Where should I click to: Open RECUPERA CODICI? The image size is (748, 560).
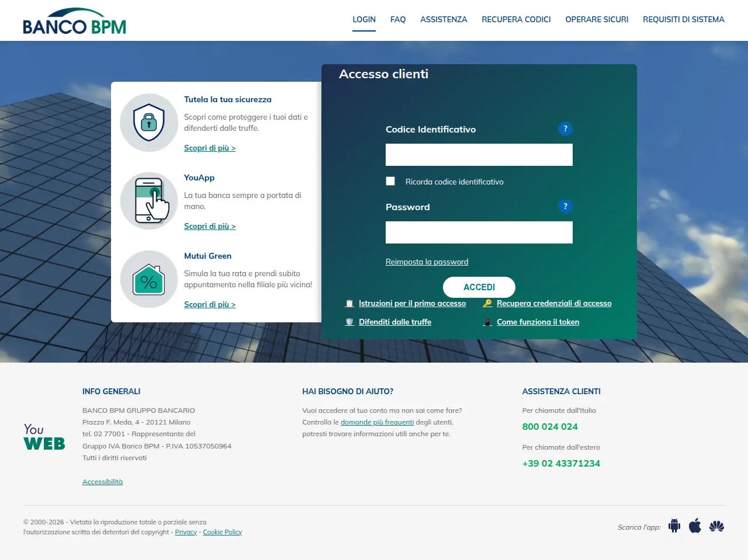516,19
